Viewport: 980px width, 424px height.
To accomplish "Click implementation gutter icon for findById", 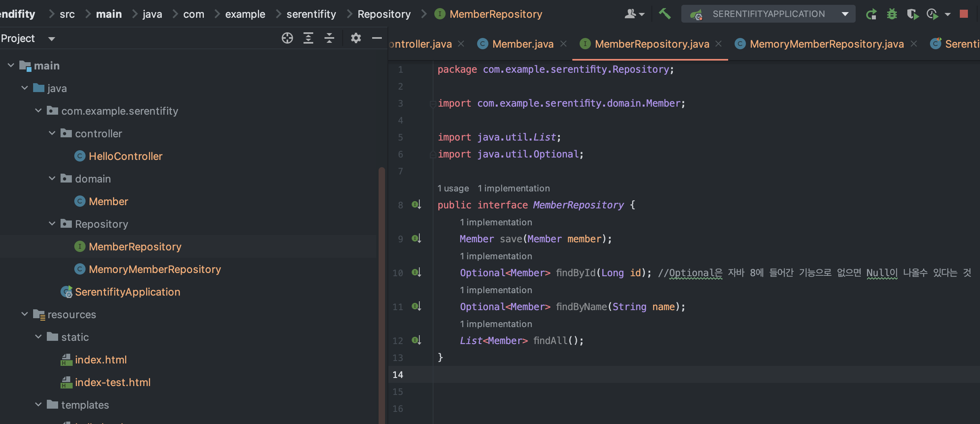I will (416, 273).
